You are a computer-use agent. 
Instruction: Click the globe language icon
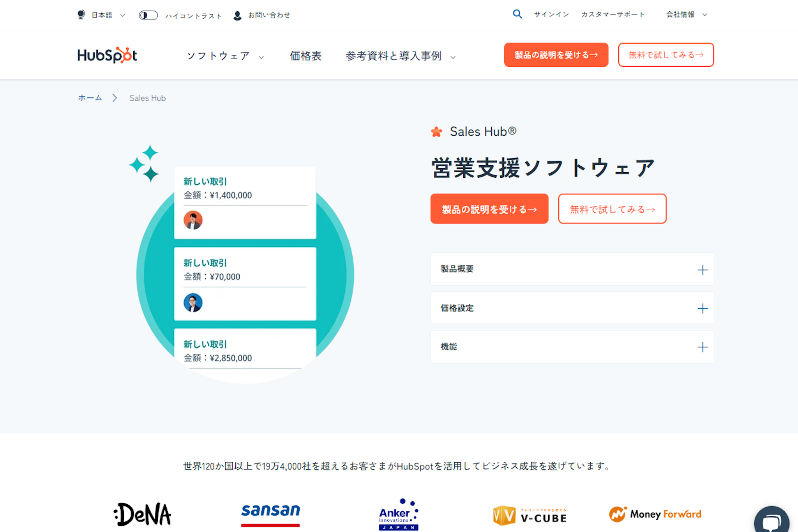tap(81, 15)
